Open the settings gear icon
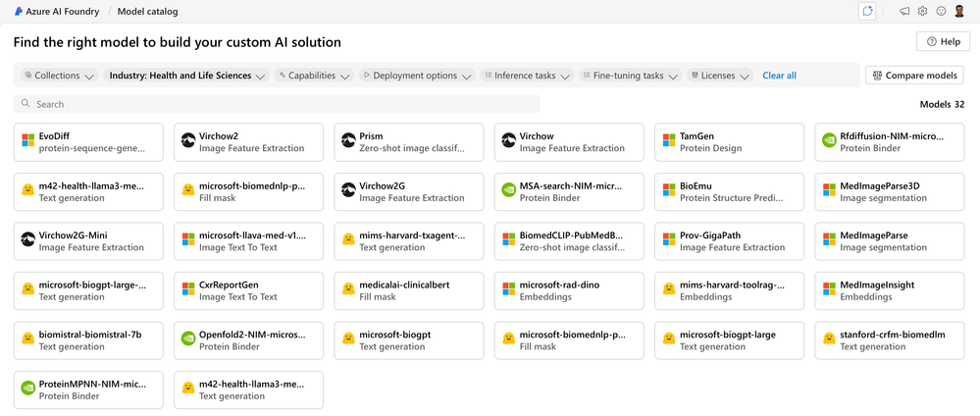Screen dimensions: 980x416 pos(923,11)
